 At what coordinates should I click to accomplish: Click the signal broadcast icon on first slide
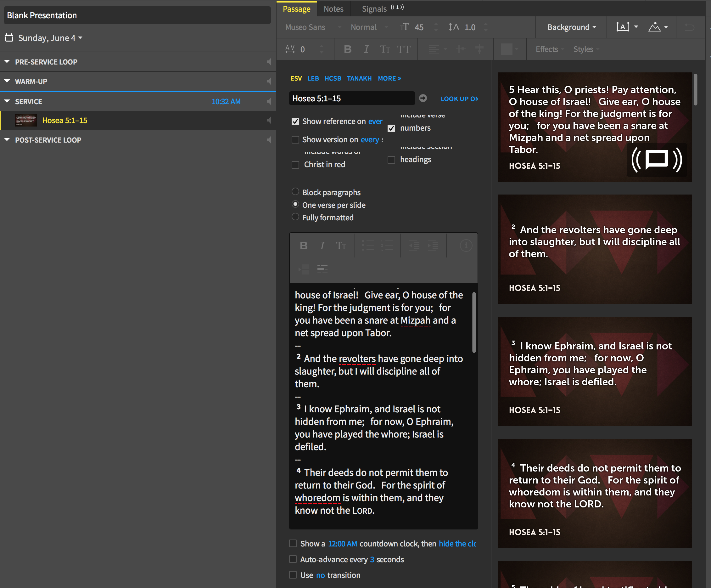[x=657, y=160]
